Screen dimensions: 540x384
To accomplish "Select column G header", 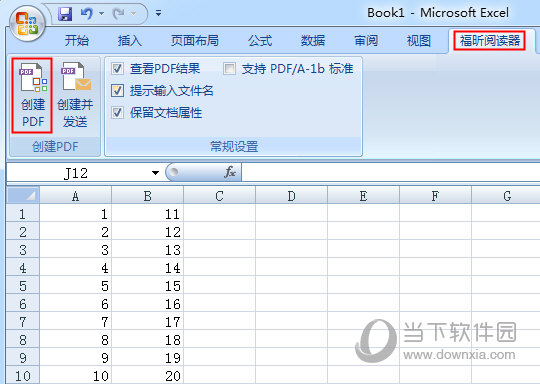I will click(x=506, y=196).
